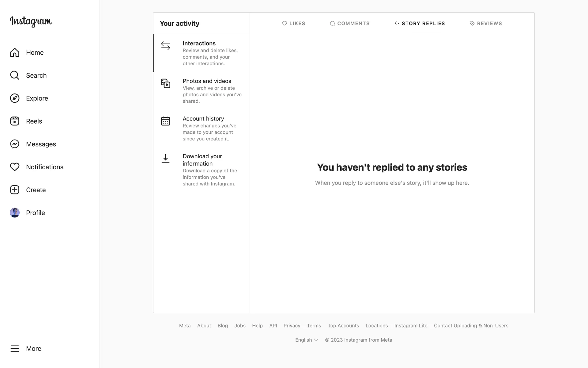Switch to the Comments tab

(x=350, y=23)
